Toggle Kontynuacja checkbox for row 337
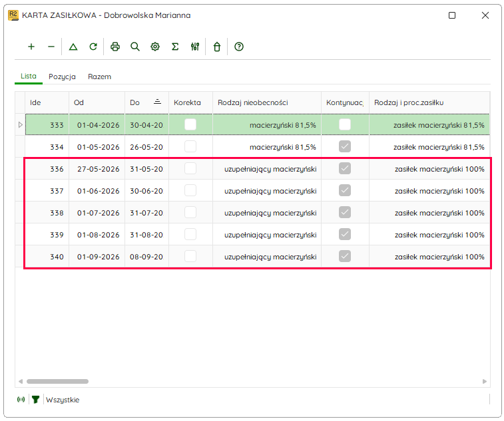 (x=345, y=190)
